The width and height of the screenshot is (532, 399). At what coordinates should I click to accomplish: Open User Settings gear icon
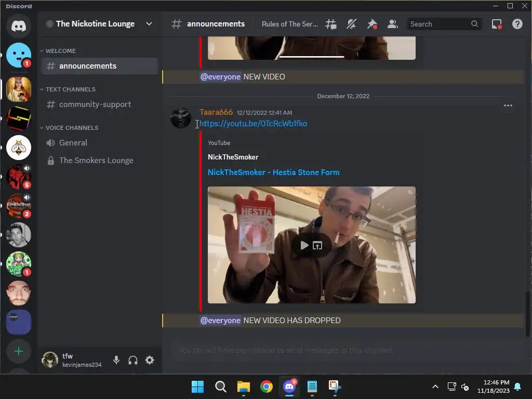pos(150,360)
